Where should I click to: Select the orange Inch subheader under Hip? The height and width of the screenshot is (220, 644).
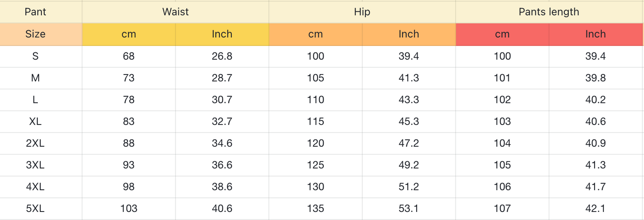tap(409, 34)
